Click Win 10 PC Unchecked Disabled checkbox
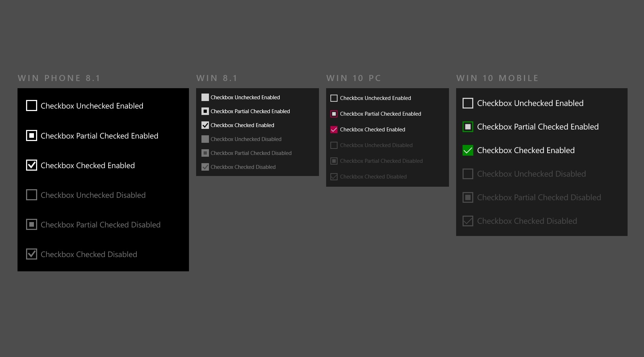The height and width of the screenshot is (357, 644). 334,145
